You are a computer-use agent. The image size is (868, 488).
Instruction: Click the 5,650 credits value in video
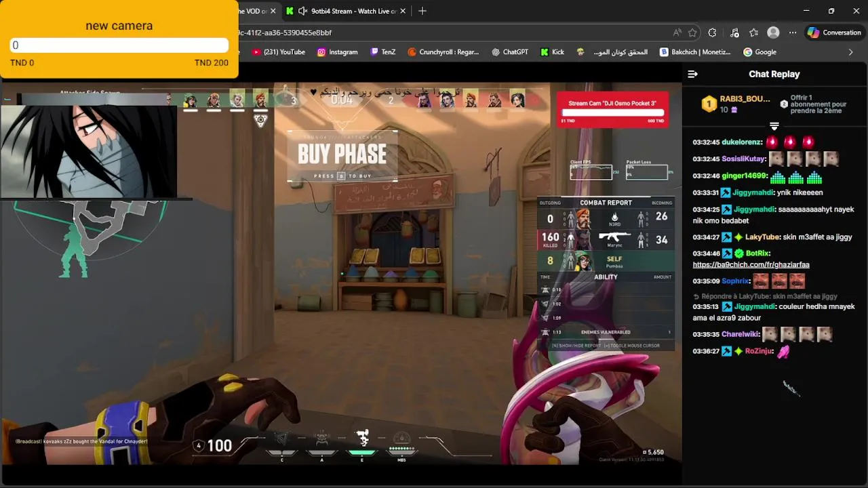(653, 452)
